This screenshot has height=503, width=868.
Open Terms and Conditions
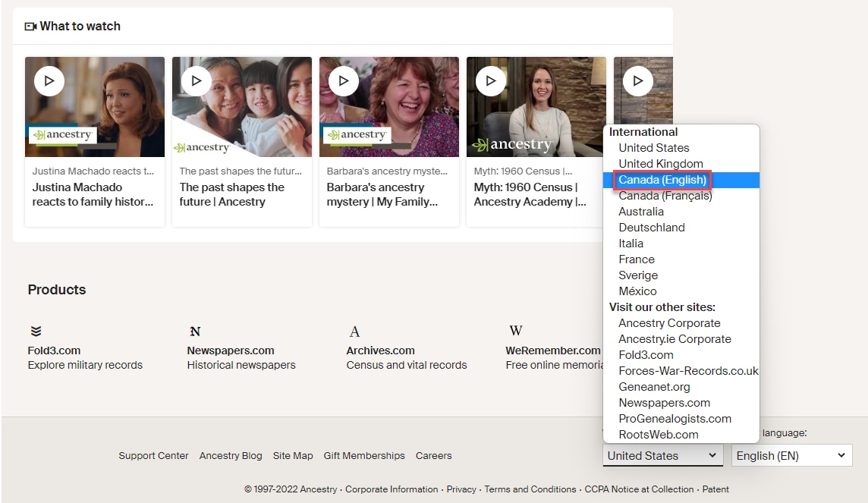point(530,489)
